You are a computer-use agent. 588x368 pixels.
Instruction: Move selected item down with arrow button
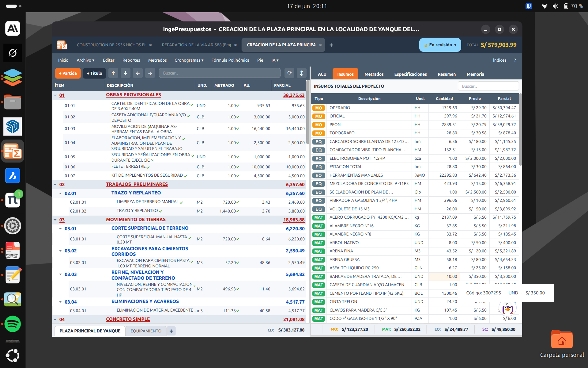126,73
